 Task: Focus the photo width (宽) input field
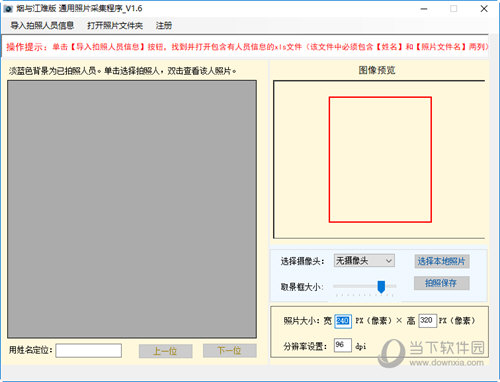coord(343,321)
